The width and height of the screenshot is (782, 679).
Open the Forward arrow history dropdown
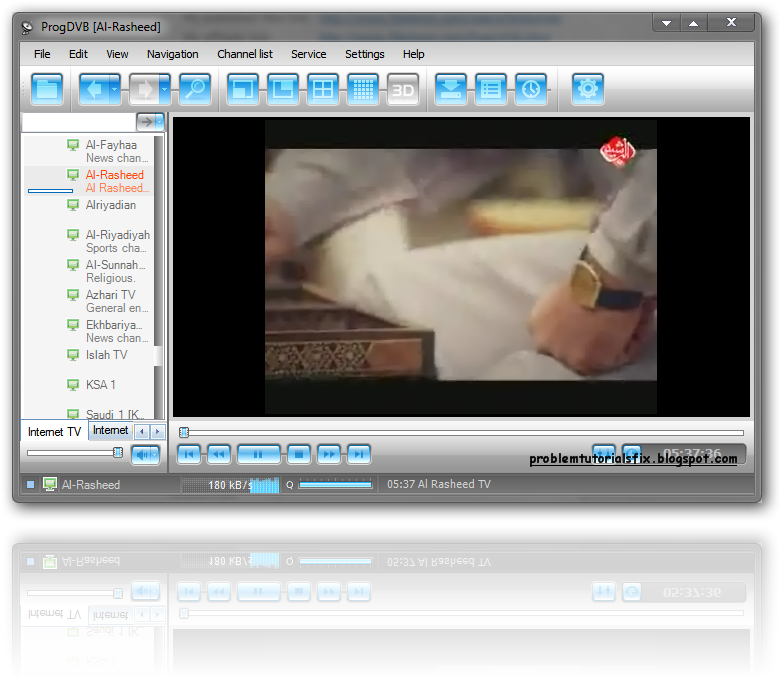(165, 89)
